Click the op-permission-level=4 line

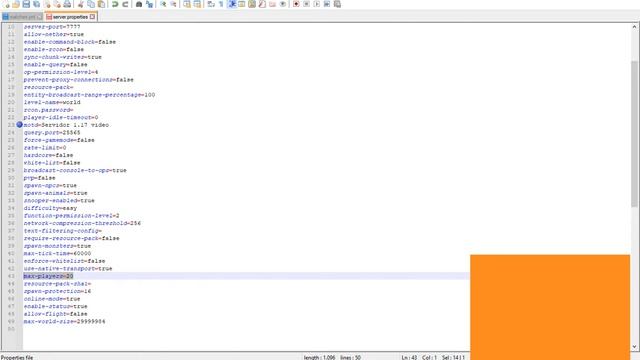(x=61, y=72)
